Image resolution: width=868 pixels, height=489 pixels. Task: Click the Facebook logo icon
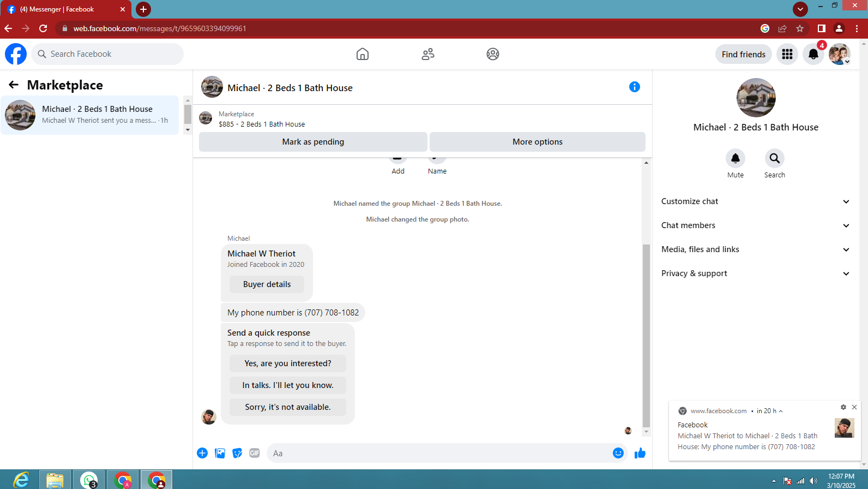(16, 54)
